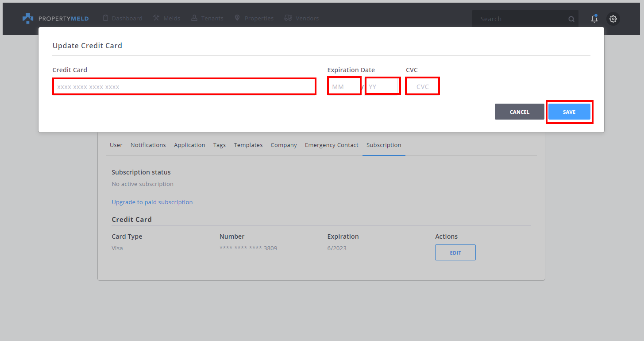Click the Property Meld logo icon
This screenshot has height=341, width=644.
click(28, 19)
